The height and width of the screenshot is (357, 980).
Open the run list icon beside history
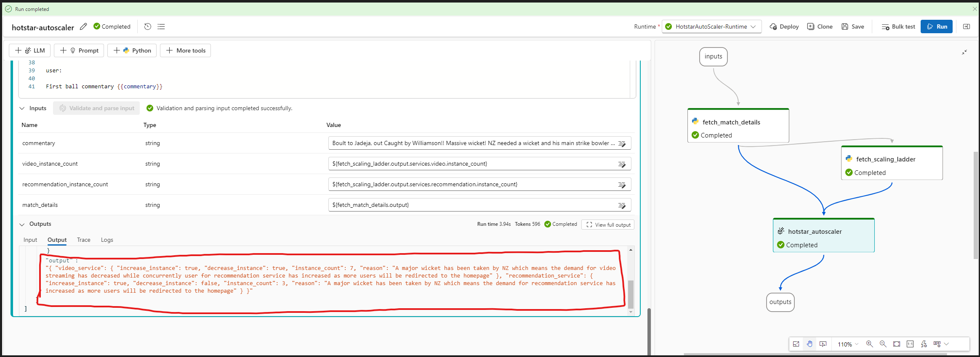pos(161,26)
